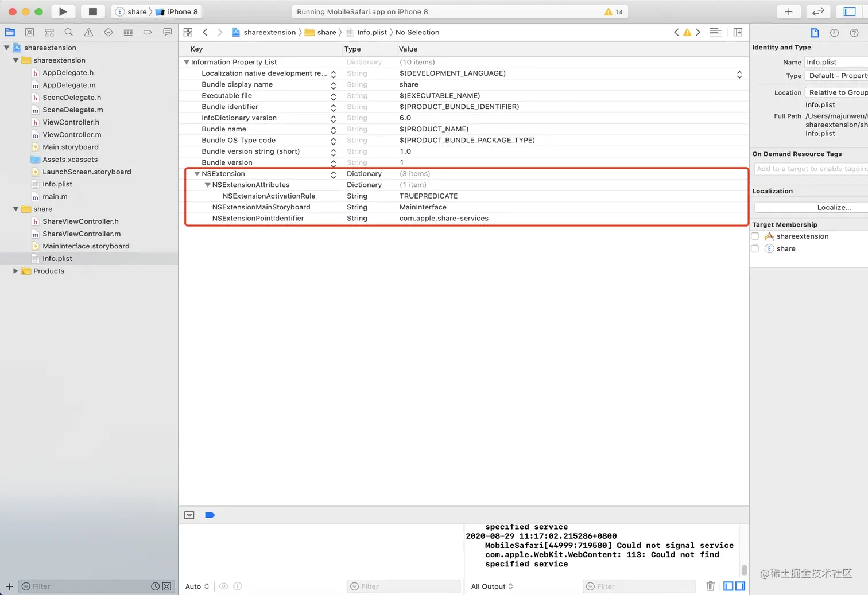Clear the console output

coord(711,586)
